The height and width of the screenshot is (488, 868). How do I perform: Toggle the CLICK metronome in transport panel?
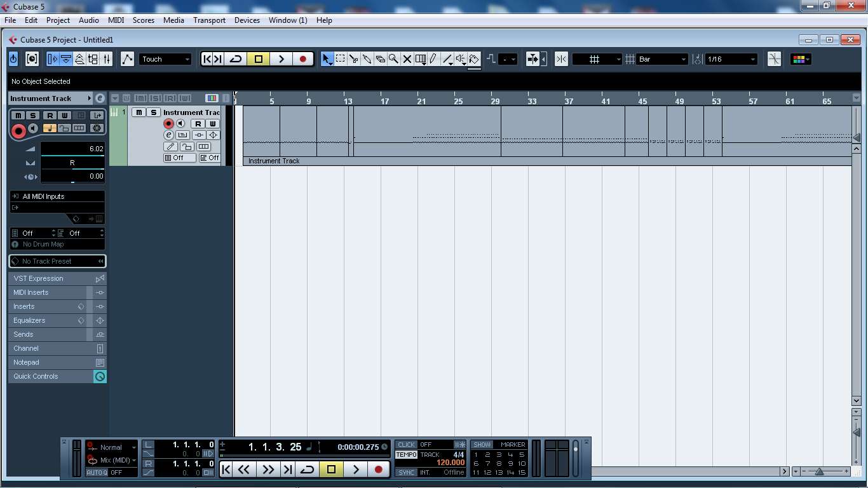tap(406, 445)
